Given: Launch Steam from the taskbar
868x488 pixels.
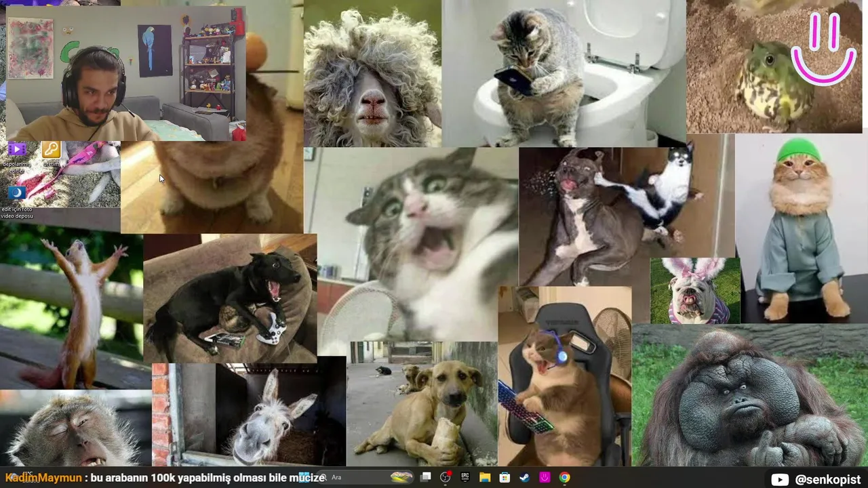Looking at the screenshot, I should click(x=524, y=478).
